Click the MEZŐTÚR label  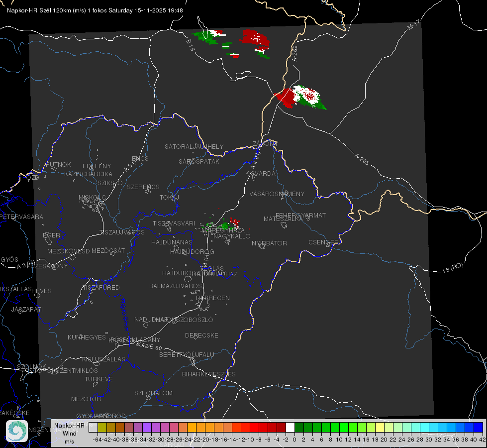click(x=86, y=399)
